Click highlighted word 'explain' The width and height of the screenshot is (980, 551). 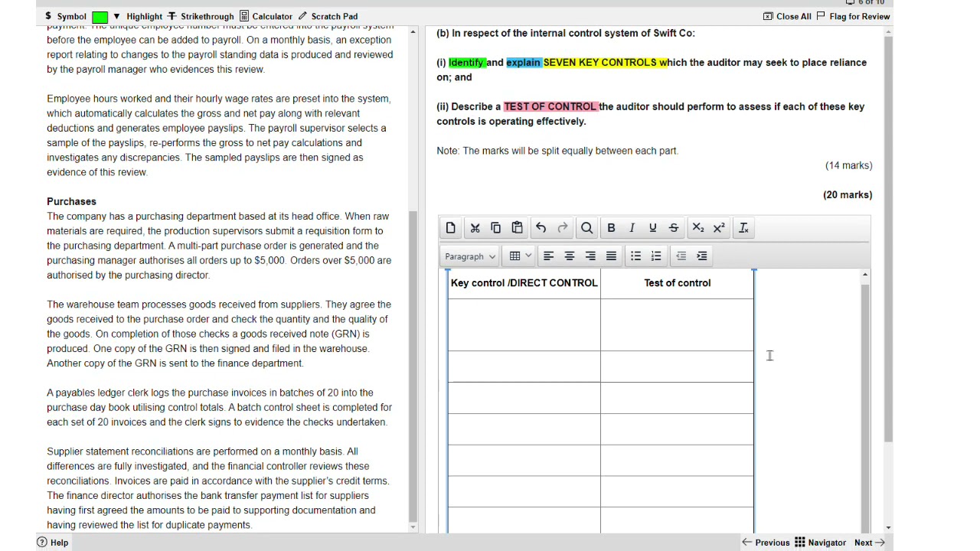[523, 63]
